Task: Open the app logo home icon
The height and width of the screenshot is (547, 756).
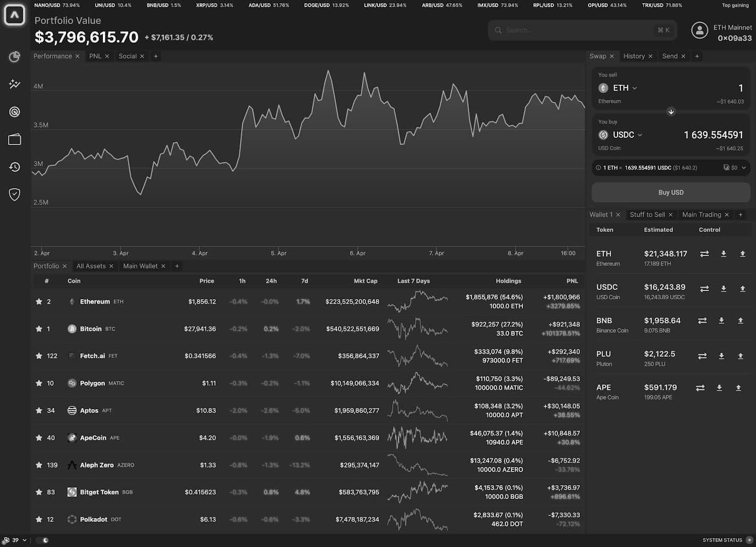Action: point(14,15)
